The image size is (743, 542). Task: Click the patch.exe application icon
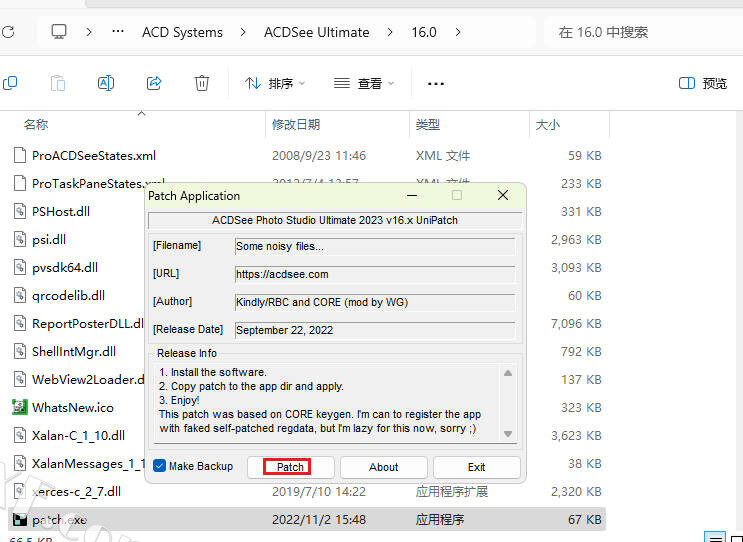[19, 519]
